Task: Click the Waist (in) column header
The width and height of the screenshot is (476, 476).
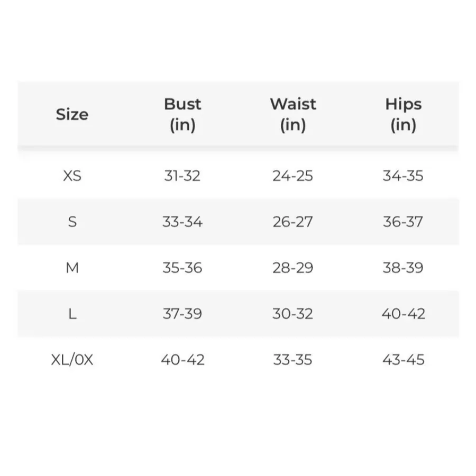Action: [293, 115]
